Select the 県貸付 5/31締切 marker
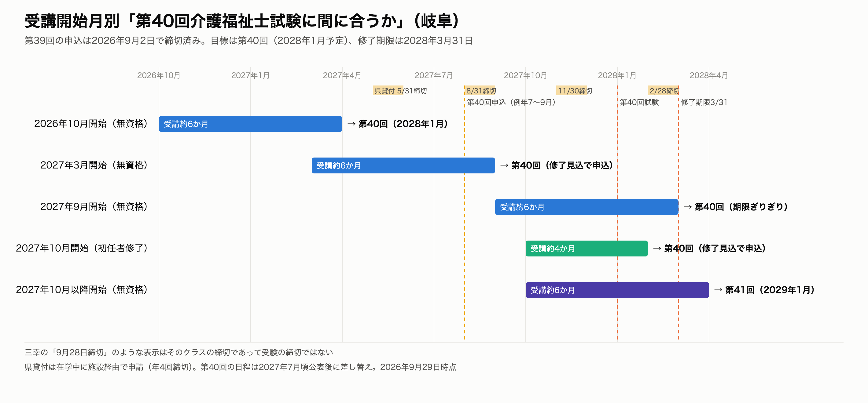The width and height of the screenshot is (868, 403). pyautogui.click(x=401, y=91)
